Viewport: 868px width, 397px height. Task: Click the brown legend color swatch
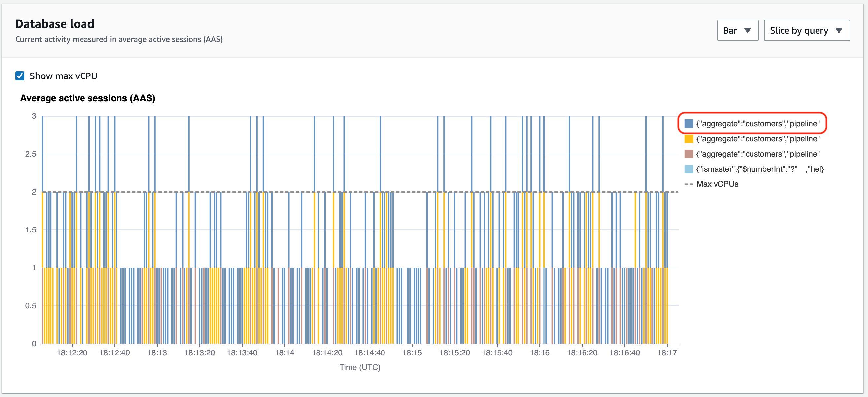[x=689, y=154]
